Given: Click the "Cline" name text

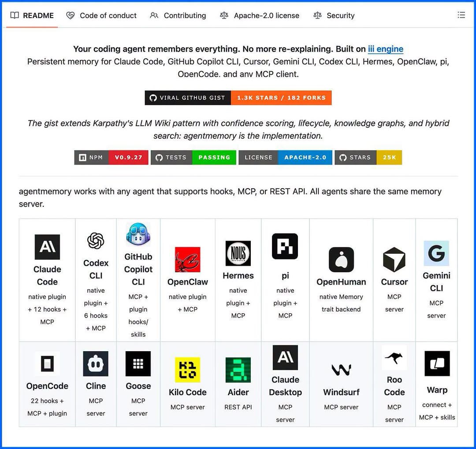Looking at the screenshot, I should (96, 386).
